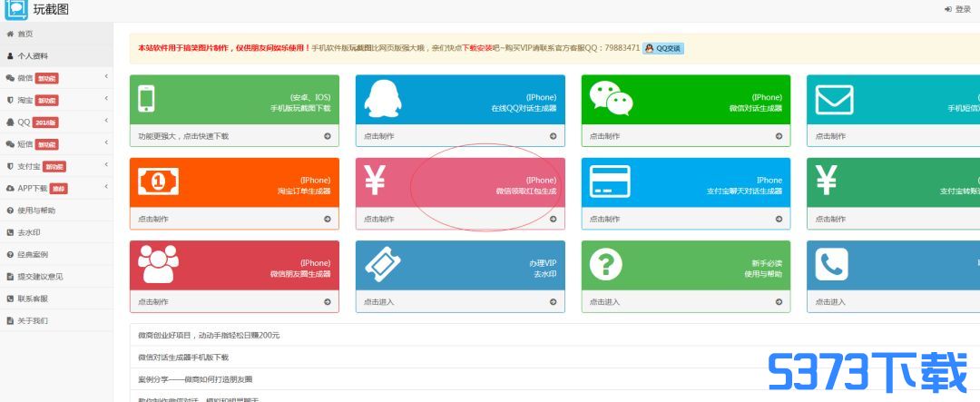This screenshot has width=980, height=402.
Task: Open 去水印 in the sidebar
Action: (x=56, y=232)
